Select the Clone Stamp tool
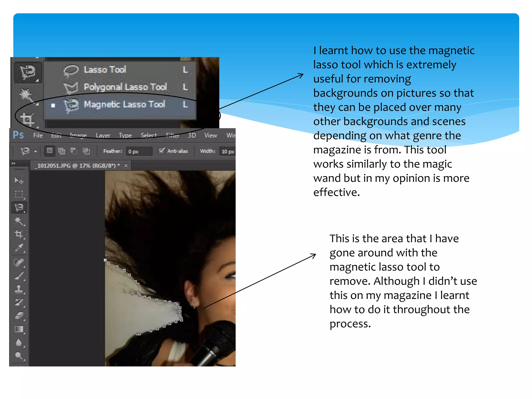The image size is (532, 399). point(19,289)
